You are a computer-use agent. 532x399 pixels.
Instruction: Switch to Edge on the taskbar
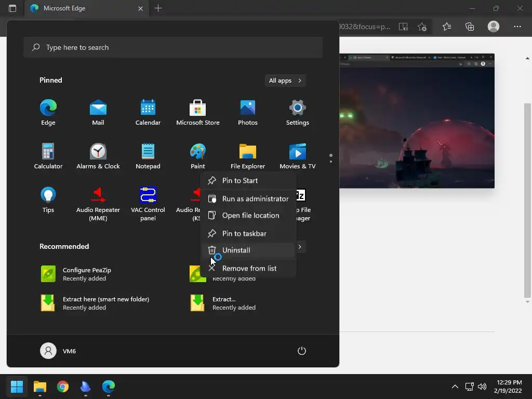tap(109, 387)
